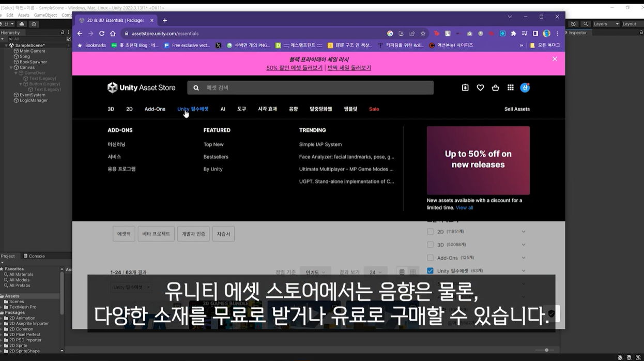Open Unity undo history icon
This screenshot has width=644, height=361.
(574, 24)
